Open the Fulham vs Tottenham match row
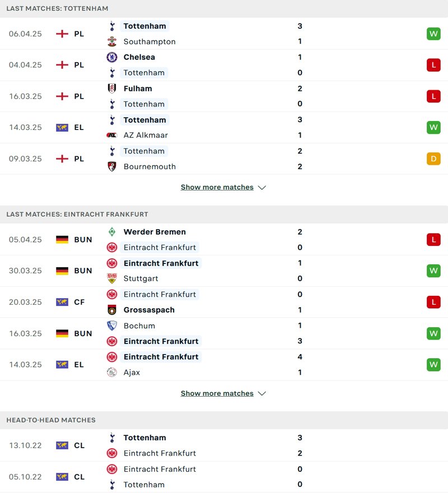 [224, 96]
